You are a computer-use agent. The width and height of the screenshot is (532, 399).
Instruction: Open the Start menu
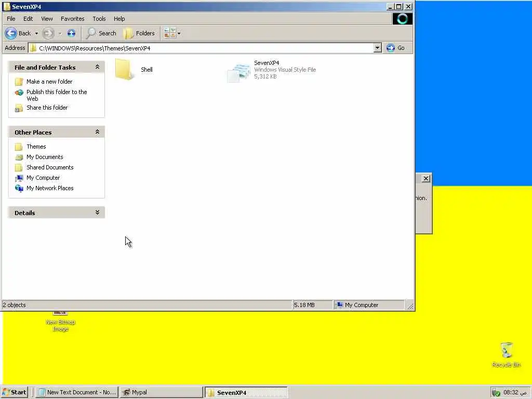(15, 392)
